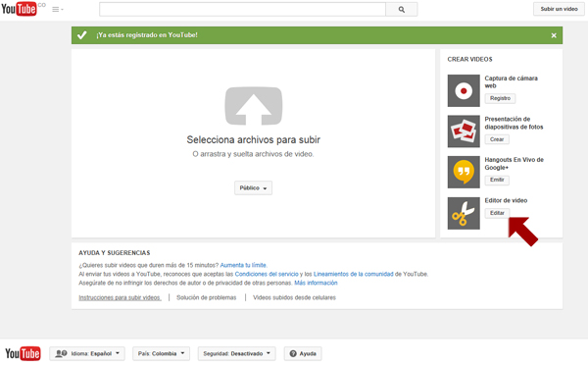Click the footer Ayuda button
This screenshot has width=588, height=368.
coord(303,353)
